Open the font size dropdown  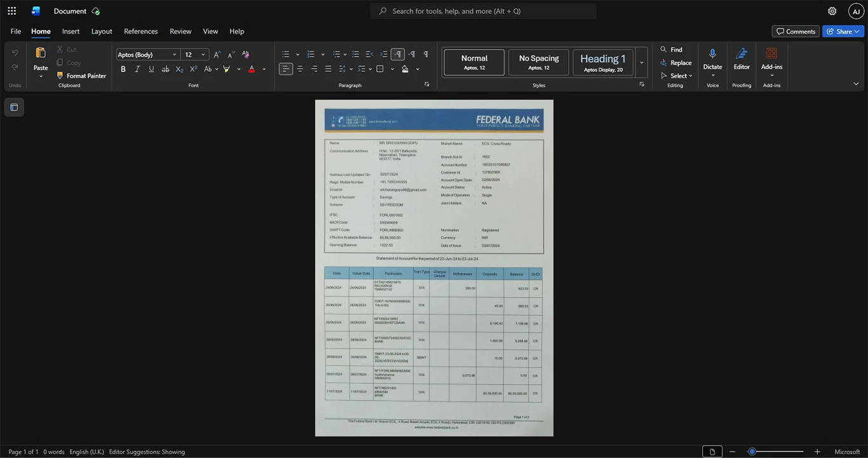click(203, 55)
